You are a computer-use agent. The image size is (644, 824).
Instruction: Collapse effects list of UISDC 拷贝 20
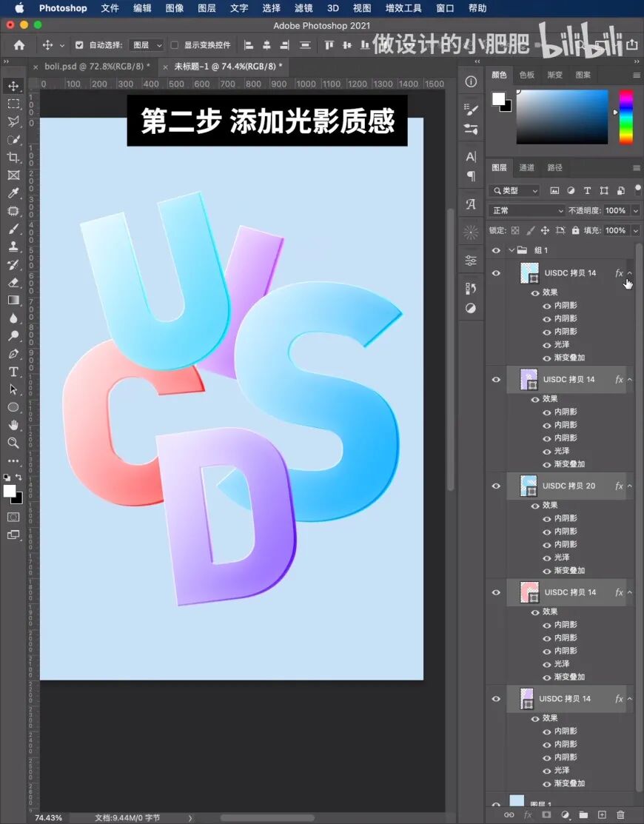[630, 486]
